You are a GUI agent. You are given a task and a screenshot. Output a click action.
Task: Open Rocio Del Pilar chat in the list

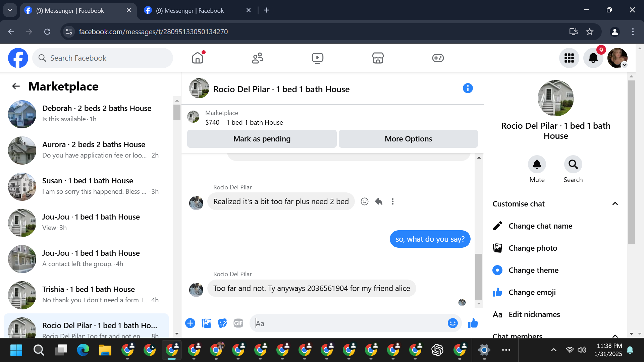[87, 326]
